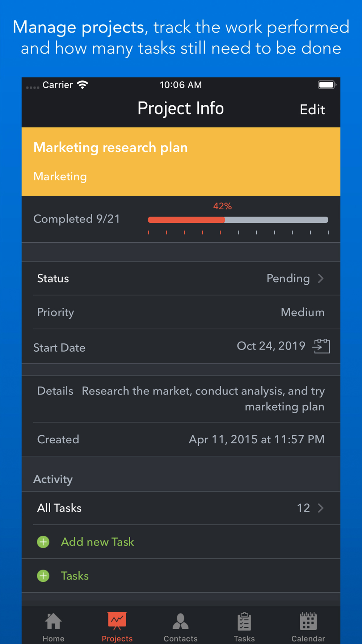Screen dimensions: 362x644
Task: Tap the calendar export icon beside Start Date
Action: click(321, 346)
